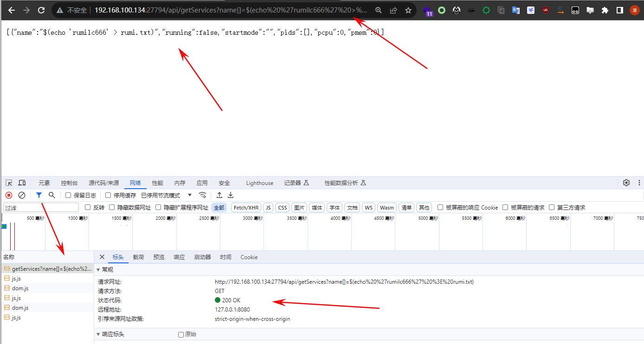644x344 pixels.
Task: Bookmark this page with the star
Action: 408,10
